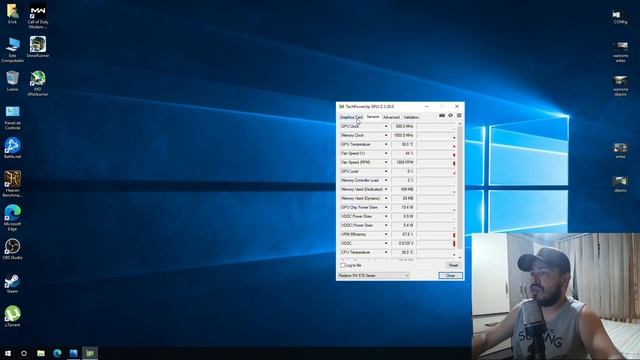Open the Memory Controller Load dropdown
The image size is (640, 360).
pyautogui.click(x=386, y=180)
